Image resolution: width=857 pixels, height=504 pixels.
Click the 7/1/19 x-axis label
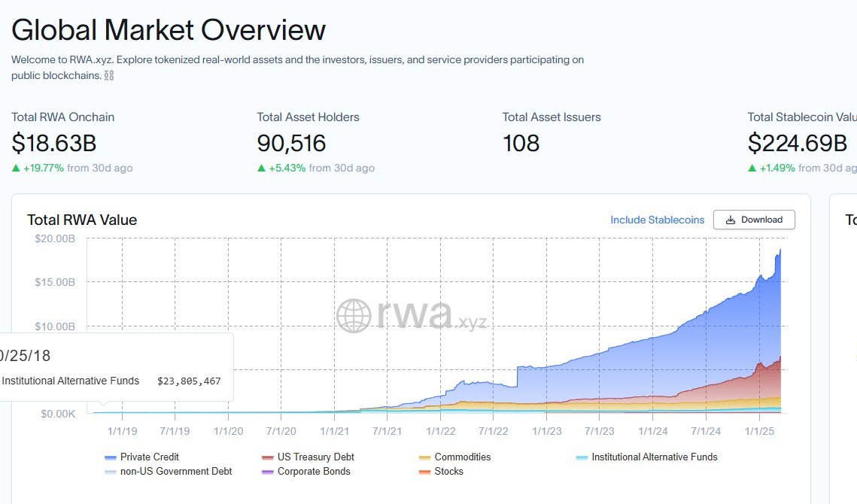[x=175, y=431]
